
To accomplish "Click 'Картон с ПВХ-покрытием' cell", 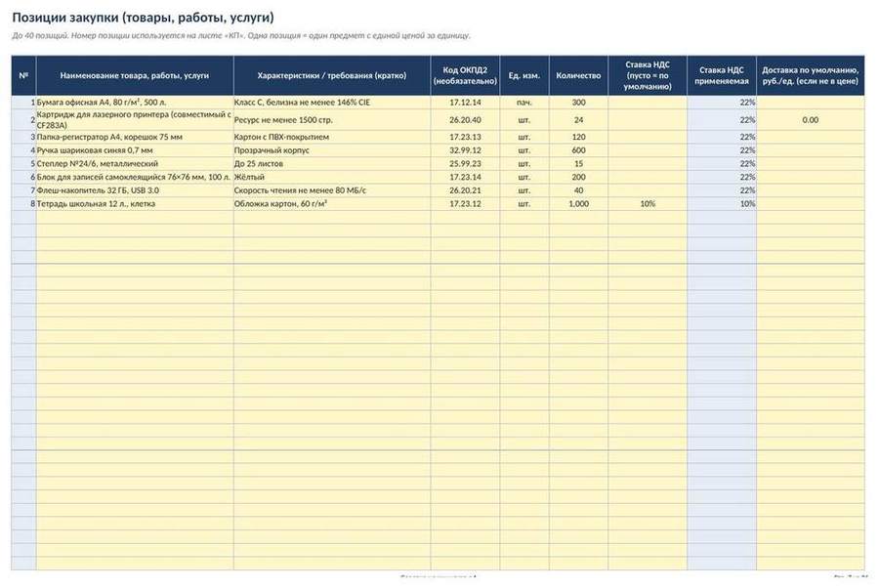I will pos(332,137).
